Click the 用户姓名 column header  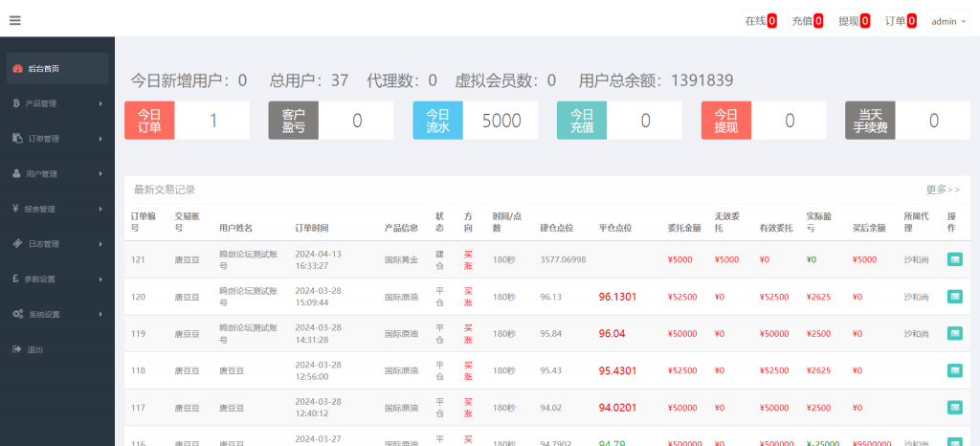pyautogui.click(x=235, y=228)
